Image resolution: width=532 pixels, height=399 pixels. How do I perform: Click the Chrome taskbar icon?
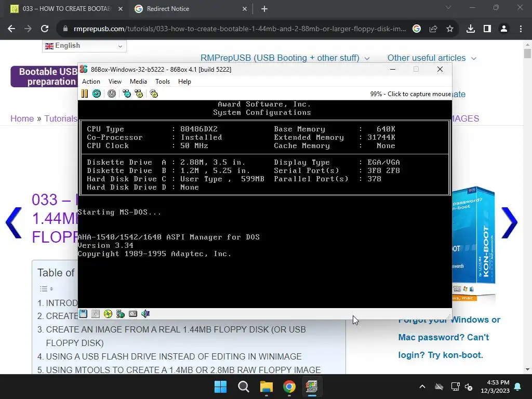(x=289, y=387)
